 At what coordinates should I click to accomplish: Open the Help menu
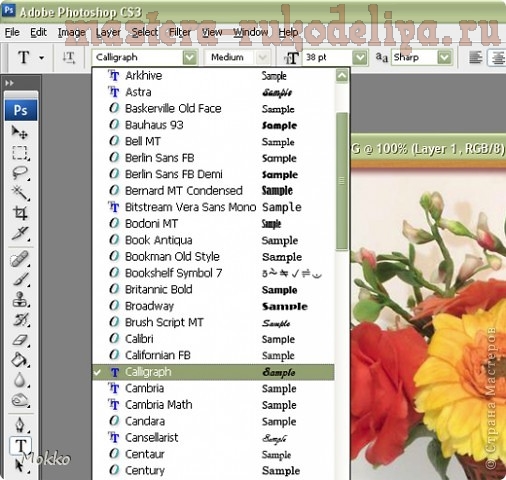[x=288, y=32]
